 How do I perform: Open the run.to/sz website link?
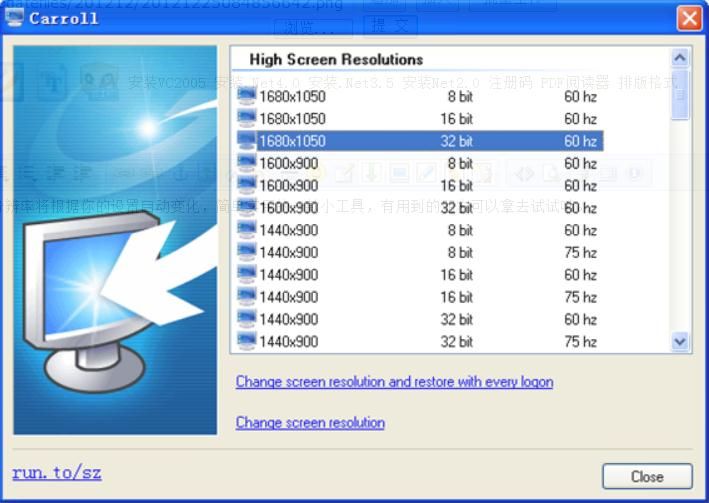(x=57, y=473)
